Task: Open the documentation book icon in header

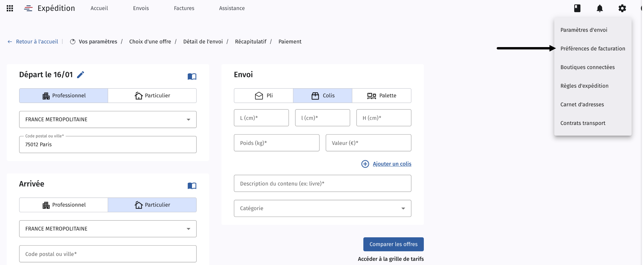Action: click(577, 8)
